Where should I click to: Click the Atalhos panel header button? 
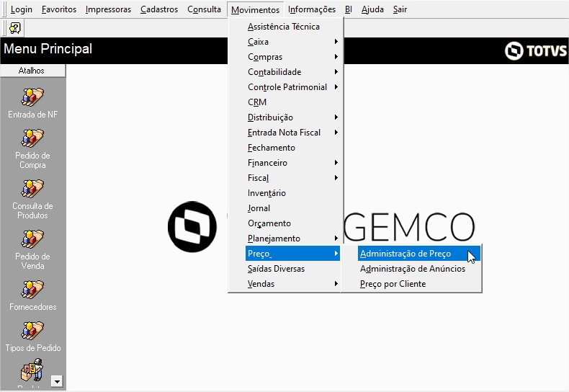[32, 71]
